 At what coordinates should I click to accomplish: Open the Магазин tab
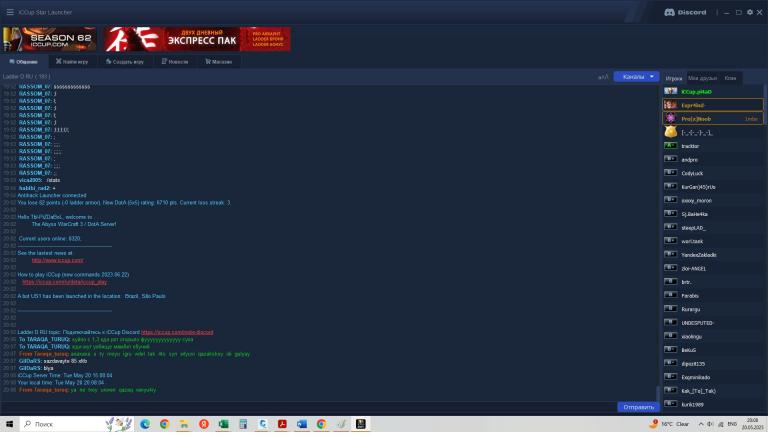(218, 62)
